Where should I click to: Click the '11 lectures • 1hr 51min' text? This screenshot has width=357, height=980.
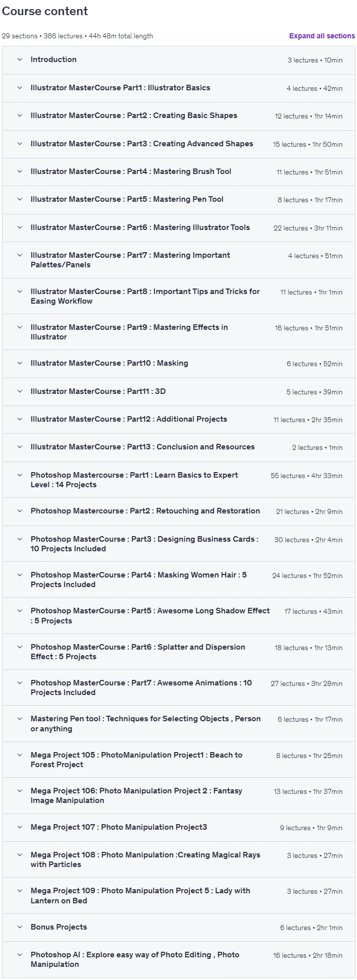click(309, 172)
